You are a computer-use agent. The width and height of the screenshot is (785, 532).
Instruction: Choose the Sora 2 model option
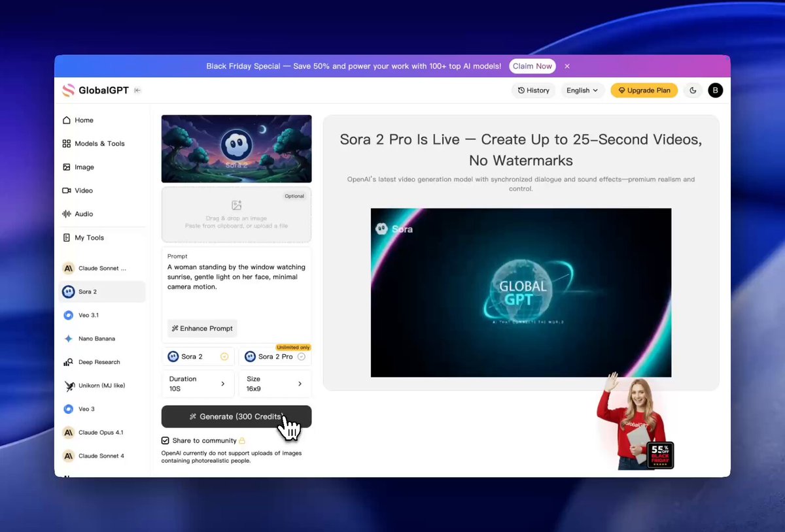coord(198,356)
